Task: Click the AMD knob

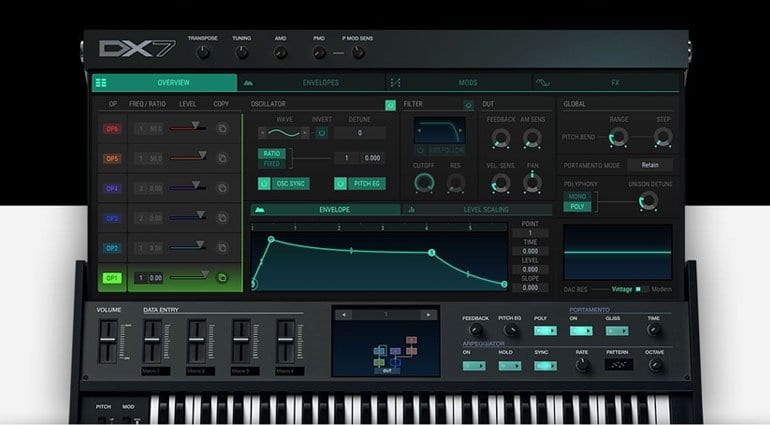Action: 280,52
